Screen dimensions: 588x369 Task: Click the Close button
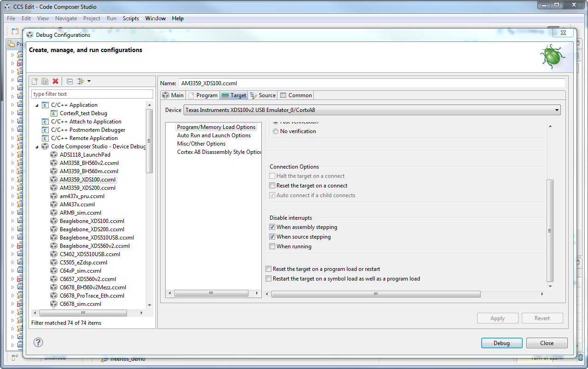[547, 343]
